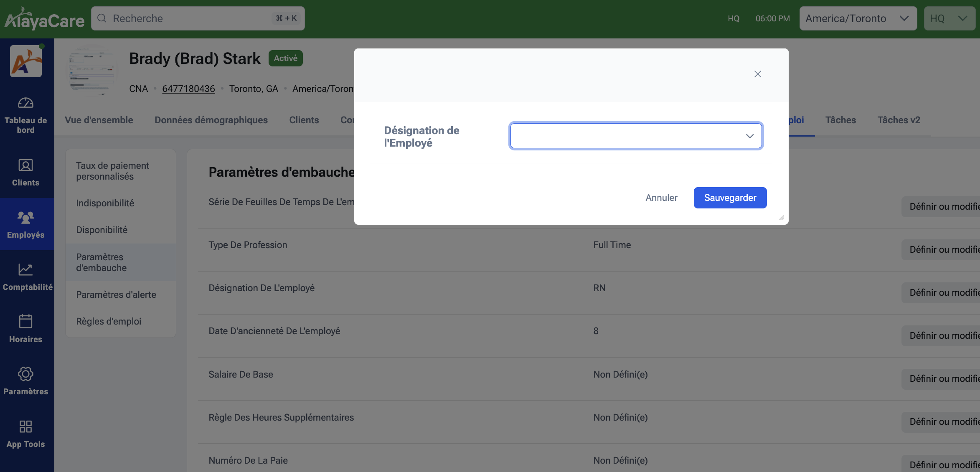Switch to the Données démographiques tab

[x=211, y=120]
